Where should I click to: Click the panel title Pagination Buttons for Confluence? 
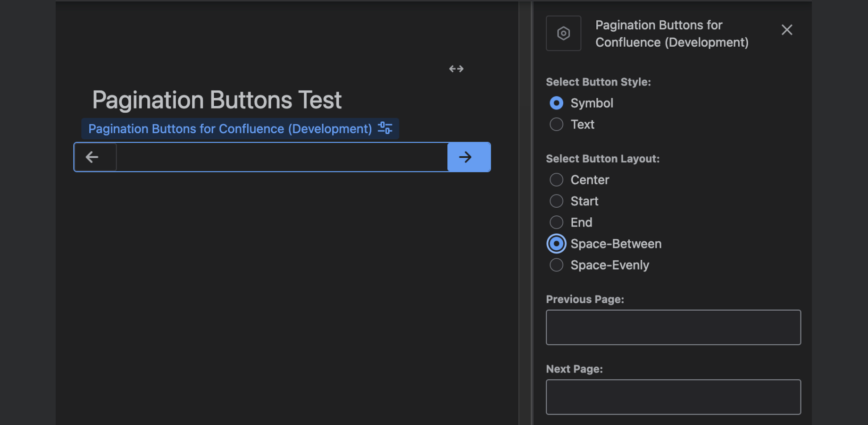click(672, 34)
